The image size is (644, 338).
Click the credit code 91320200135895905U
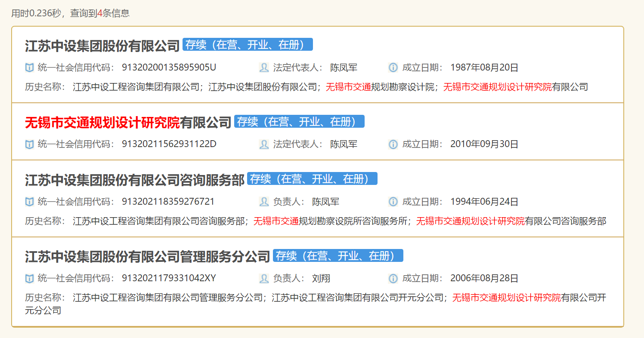tap(169, 68)
